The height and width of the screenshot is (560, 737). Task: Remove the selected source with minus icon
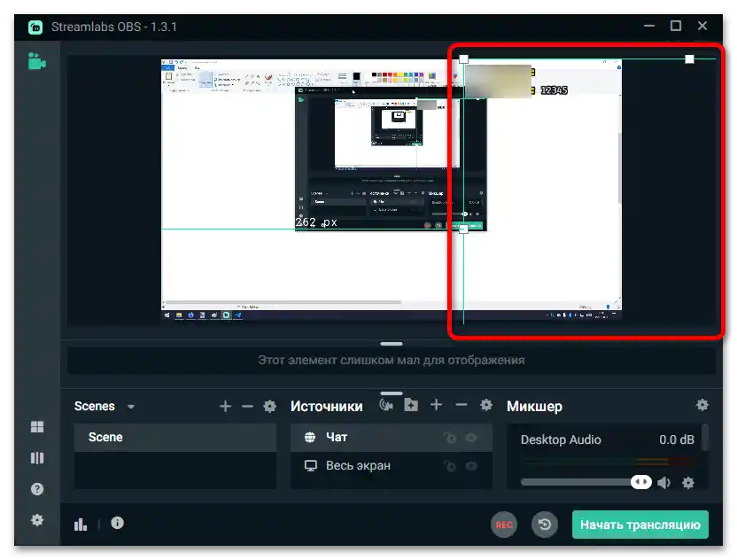(x=462, y=405)
